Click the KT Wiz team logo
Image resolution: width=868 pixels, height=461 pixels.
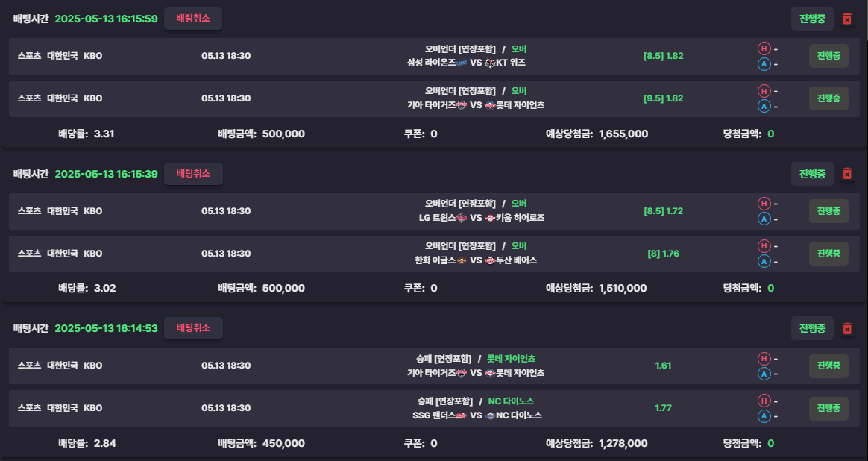point(490,63)
